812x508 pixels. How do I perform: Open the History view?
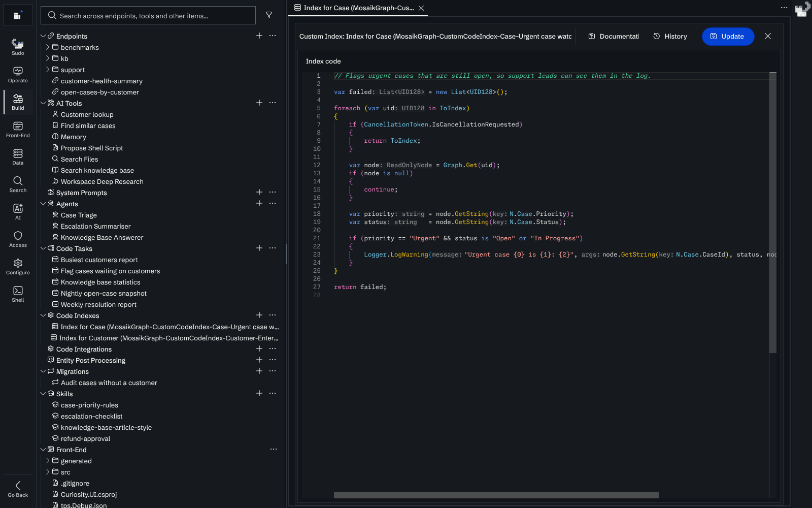(670, 36)
